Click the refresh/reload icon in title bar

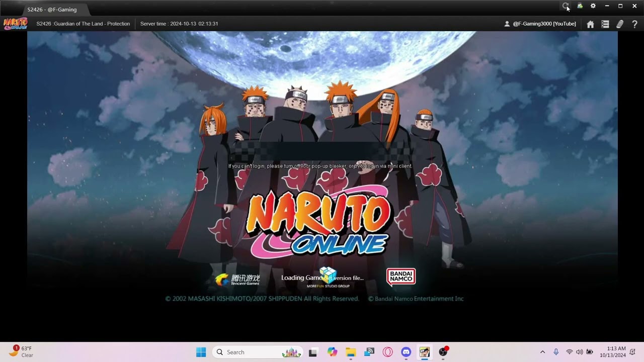point(566,6)
